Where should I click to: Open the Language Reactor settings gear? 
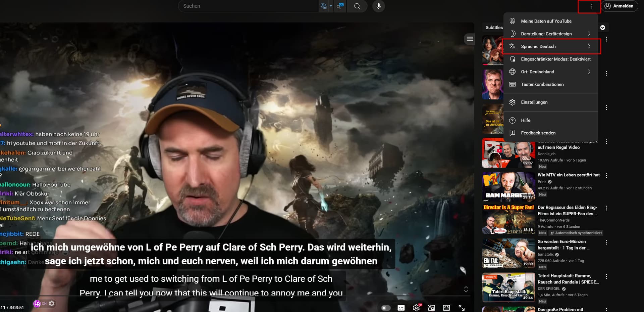(x=52, y=304)
